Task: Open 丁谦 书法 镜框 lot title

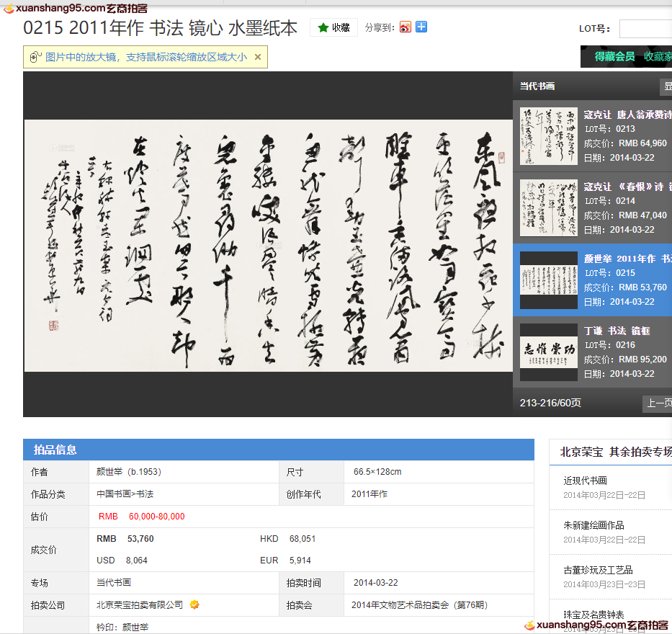Action: [617, 331]
